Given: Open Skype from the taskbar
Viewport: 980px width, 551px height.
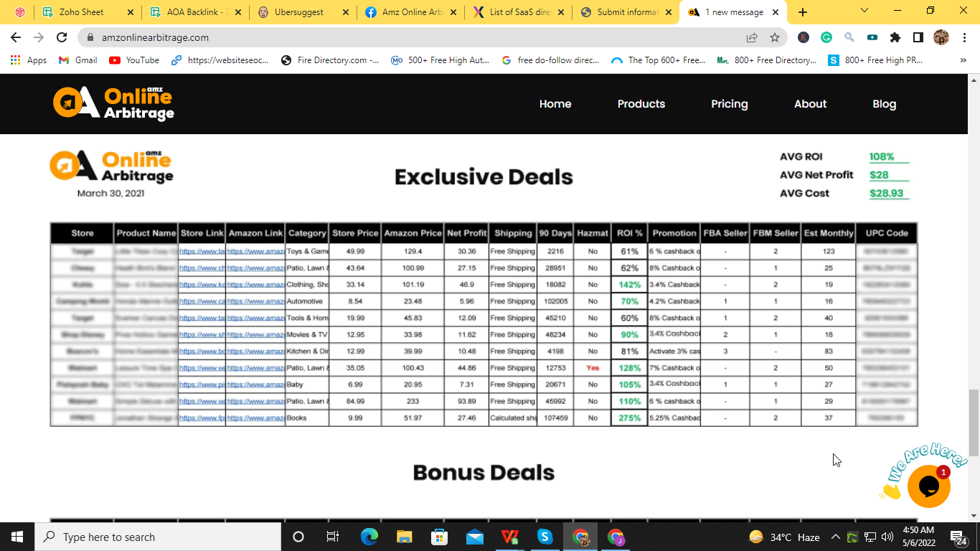Looking at the screenshot, I should click(x=545, y=537).
